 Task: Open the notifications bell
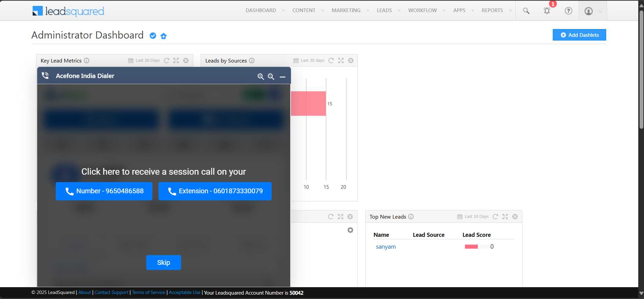click(547, 11)
